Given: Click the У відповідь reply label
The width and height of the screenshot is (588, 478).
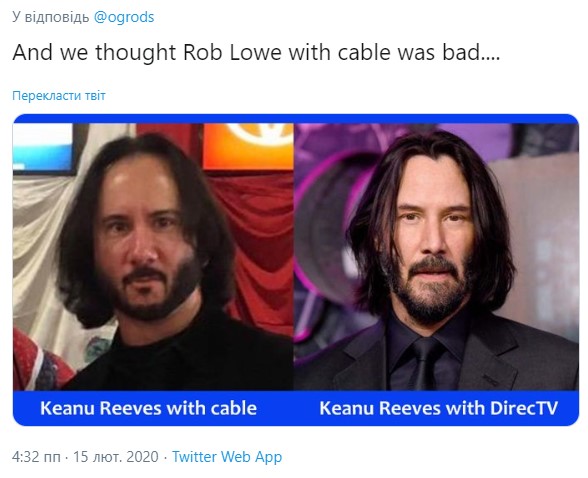Looking at the screenshot, I should (51, 17).
